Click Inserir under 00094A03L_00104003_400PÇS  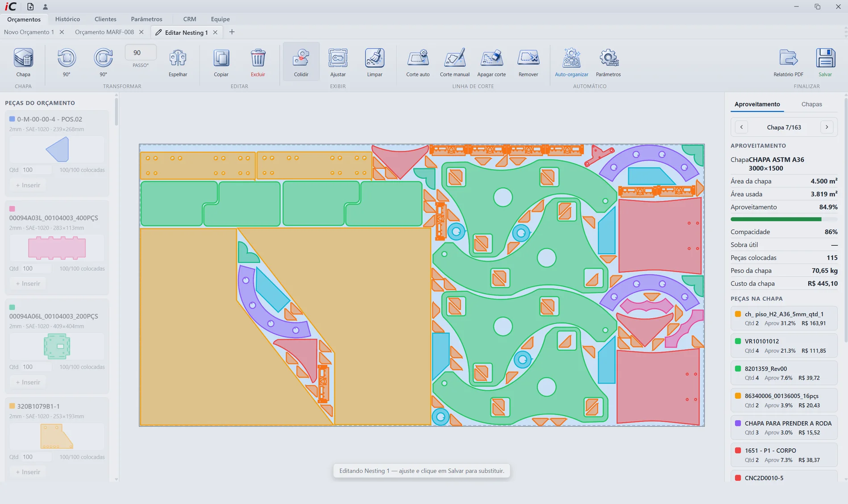(x=28, y=284)
